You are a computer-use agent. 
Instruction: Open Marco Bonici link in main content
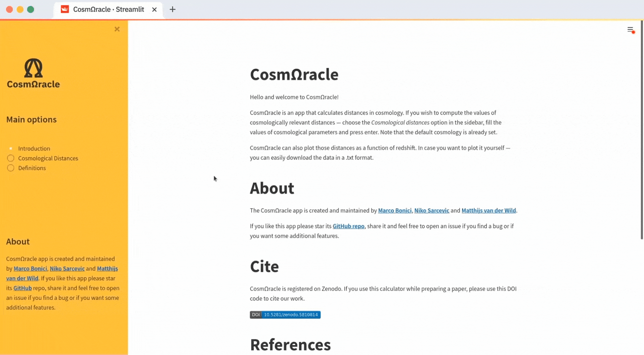pyautogui.click(x=395, y=211)
